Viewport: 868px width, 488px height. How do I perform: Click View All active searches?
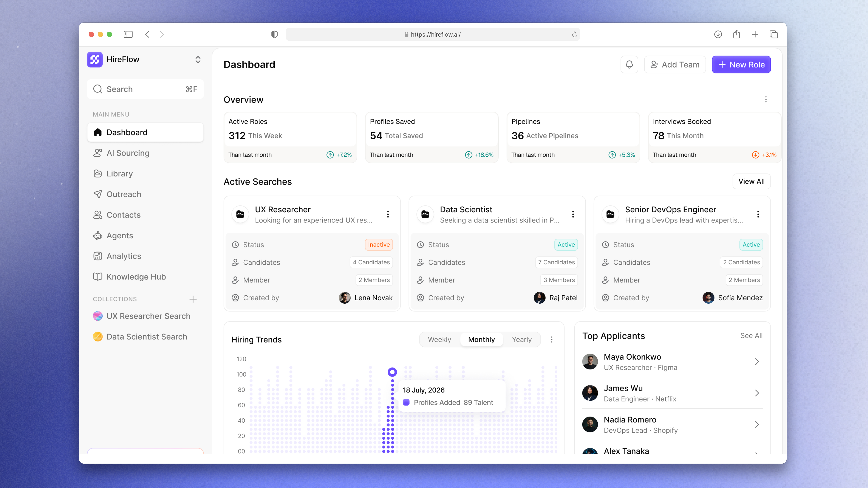coord(751,181)
